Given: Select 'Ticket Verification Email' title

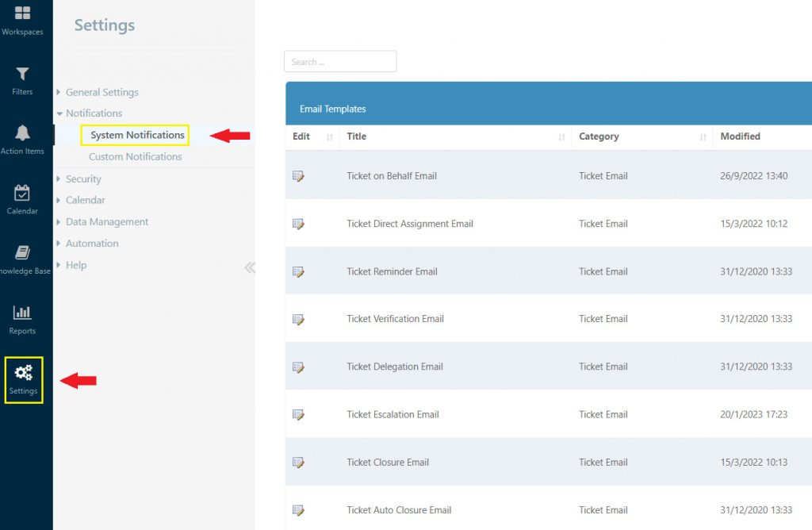Looking at the screenshot, I should tap(395, 319).
